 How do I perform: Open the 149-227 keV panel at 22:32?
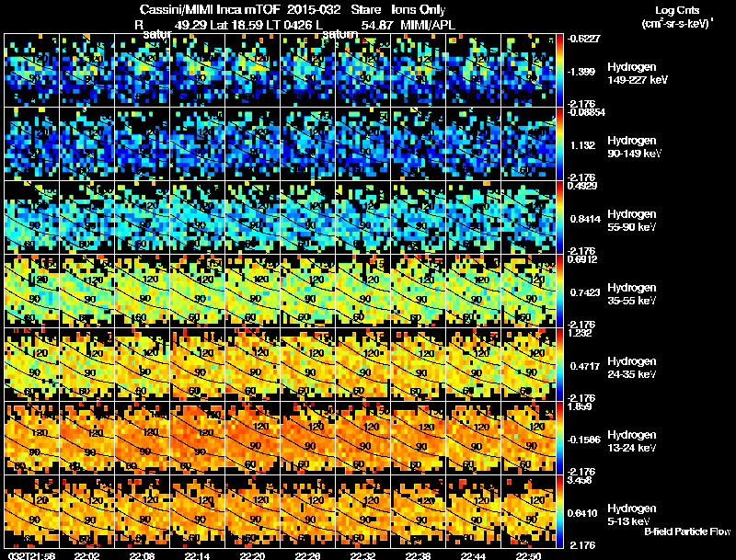363,71
